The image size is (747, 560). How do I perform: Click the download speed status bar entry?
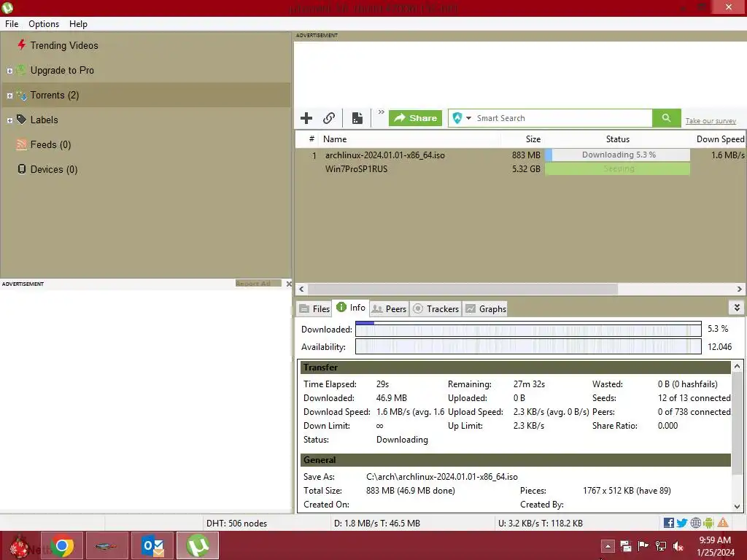point(377,523)
